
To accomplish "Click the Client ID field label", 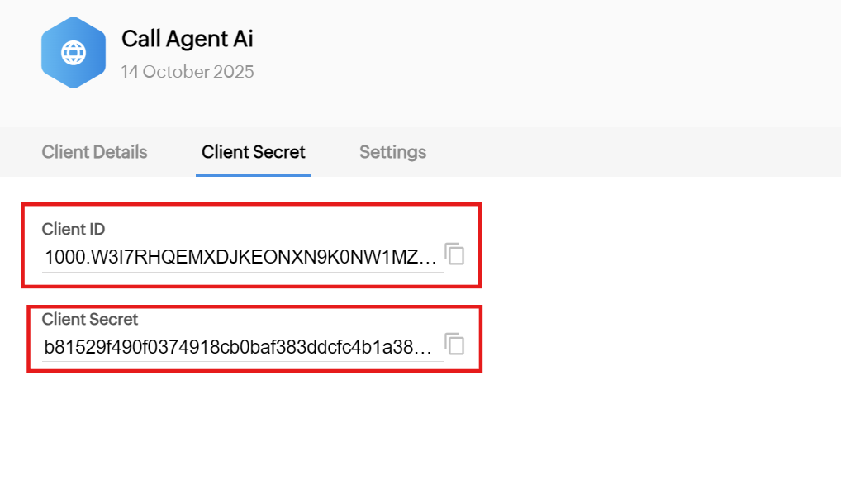I will point(74,229).
